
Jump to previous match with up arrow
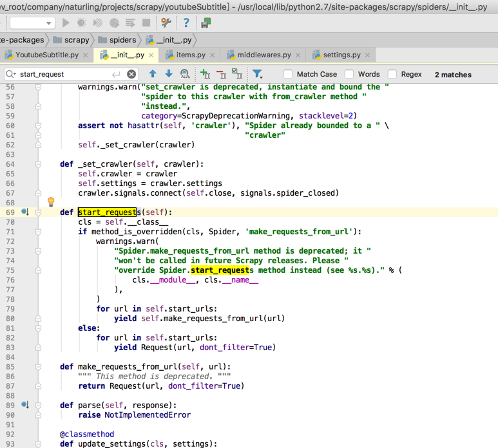click(153, 74)
